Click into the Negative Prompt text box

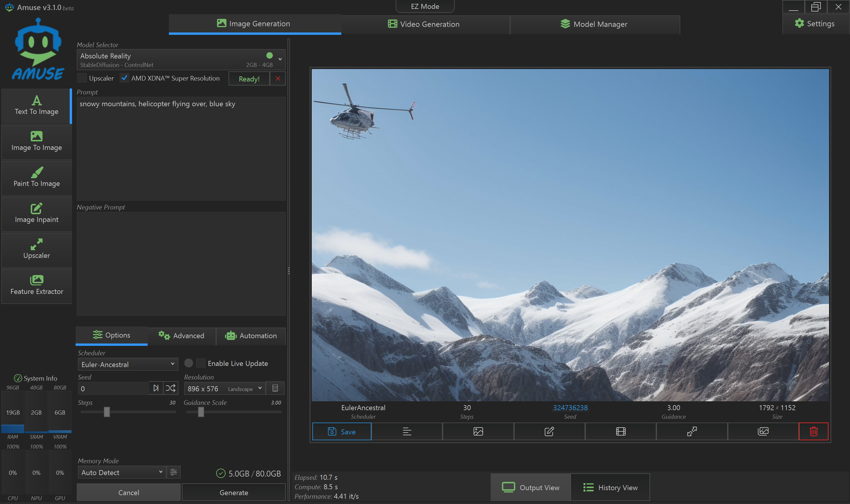coord(181,263)
